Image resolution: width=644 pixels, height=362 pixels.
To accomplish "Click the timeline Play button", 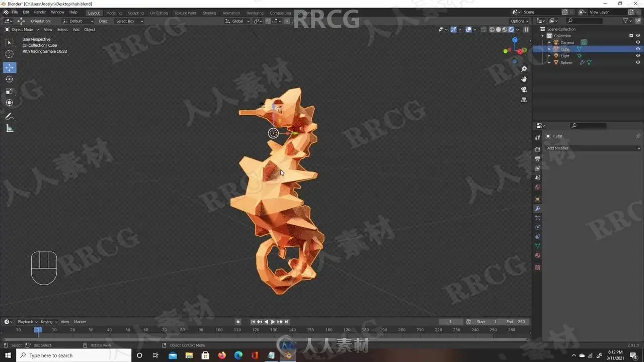I will pyautogui.click(x=273, y=322).
